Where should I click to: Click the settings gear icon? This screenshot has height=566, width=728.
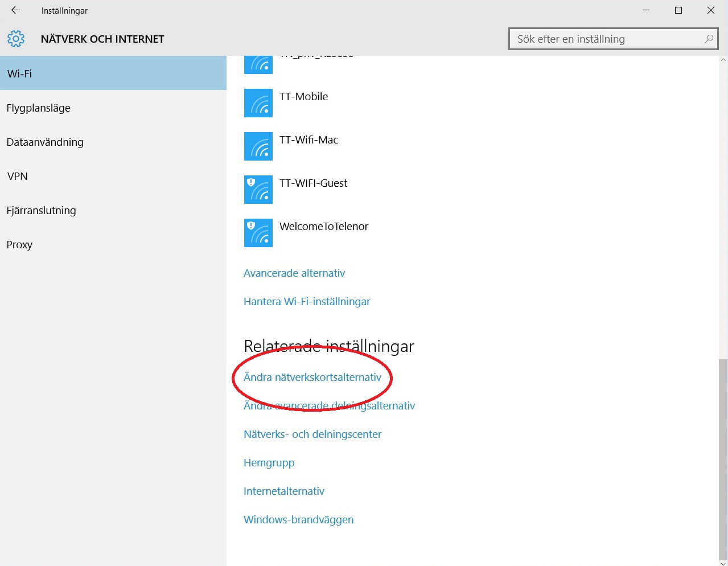click(16, 39)
